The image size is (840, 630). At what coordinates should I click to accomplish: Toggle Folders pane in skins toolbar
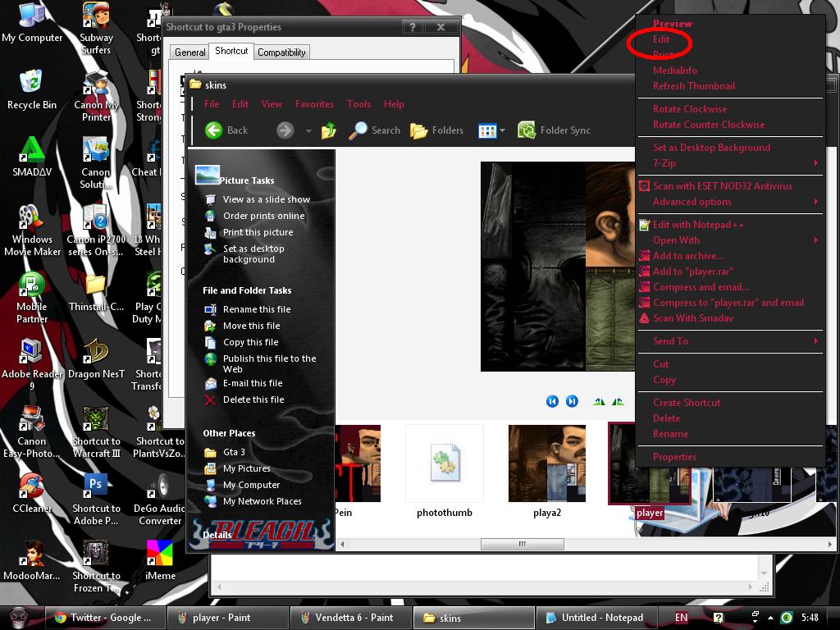436,130
